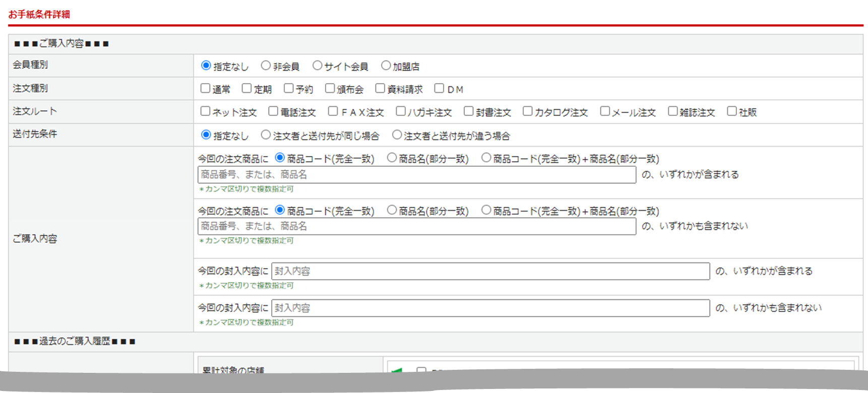
Task: Tick the ＦＡＸ注文 checkbox
Action: point(333,111)
